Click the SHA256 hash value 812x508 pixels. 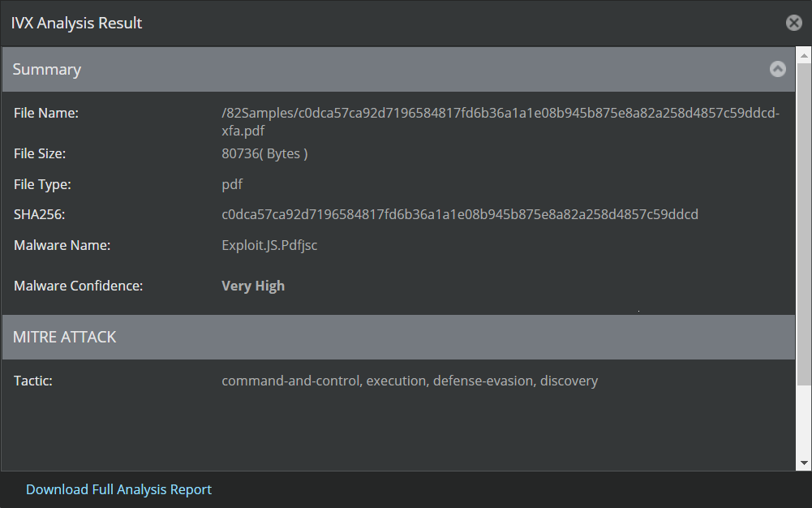[x=460, y=214]
